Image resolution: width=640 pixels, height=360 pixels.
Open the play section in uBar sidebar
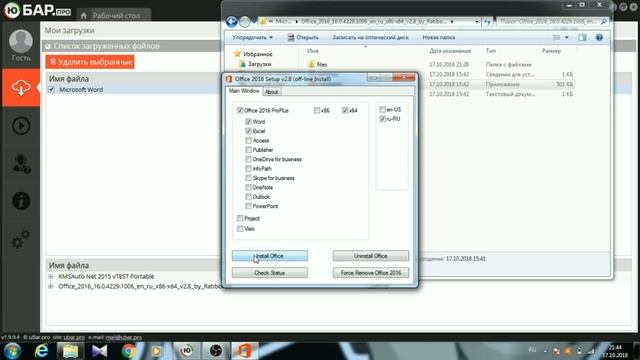21,126
